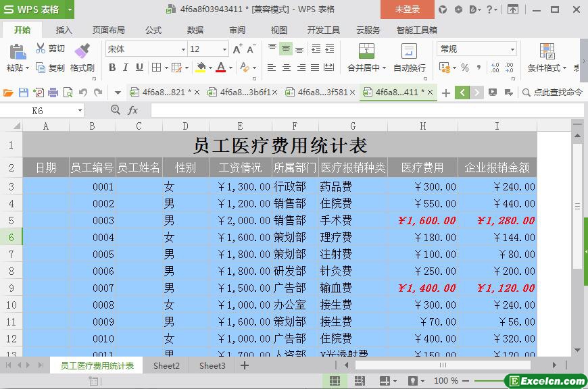The width and height of the screenshot is (588, 389).
Task: Open the font size dropdown showing 12
Action: (224, 49)
